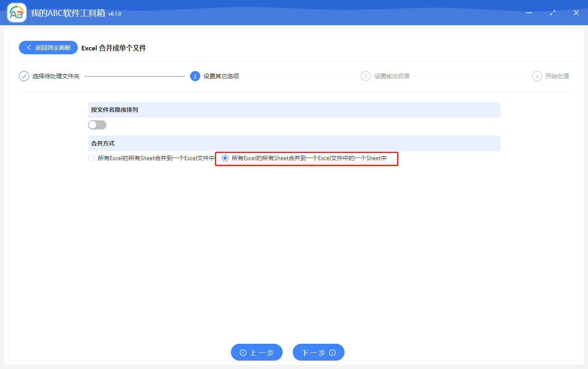Click the checkmark icon on step one
The height and width of the screenshot is (369, 588).
pos(24,76)
